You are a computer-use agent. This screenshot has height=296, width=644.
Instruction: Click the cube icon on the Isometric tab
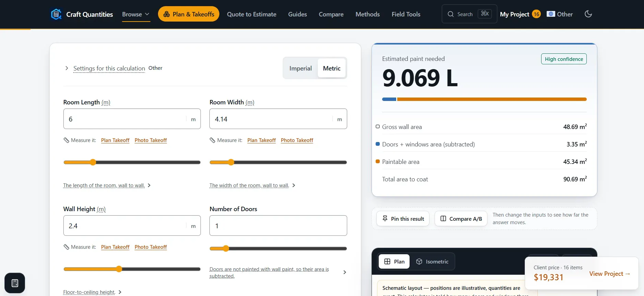tap(419, 261)
